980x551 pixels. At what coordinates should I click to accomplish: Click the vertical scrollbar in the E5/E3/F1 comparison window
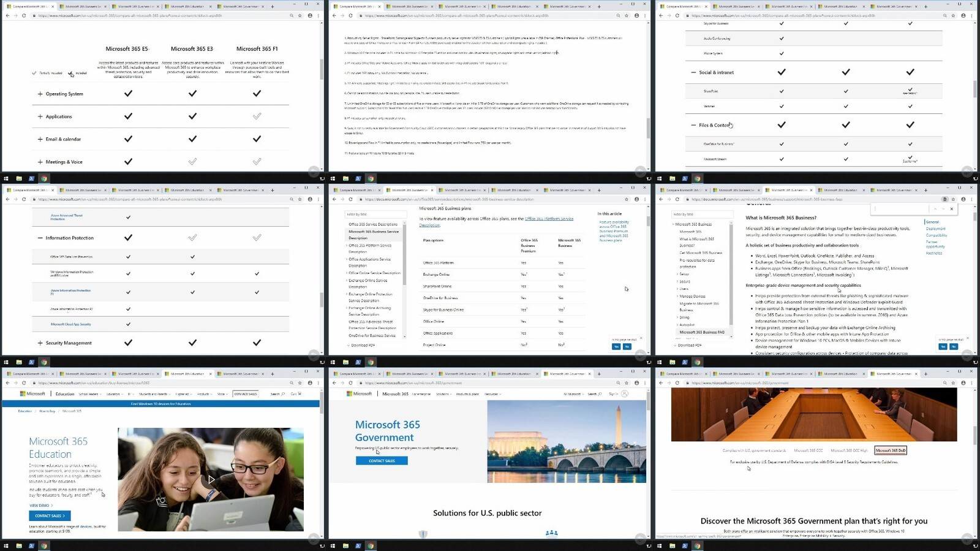tap(321, 69)
